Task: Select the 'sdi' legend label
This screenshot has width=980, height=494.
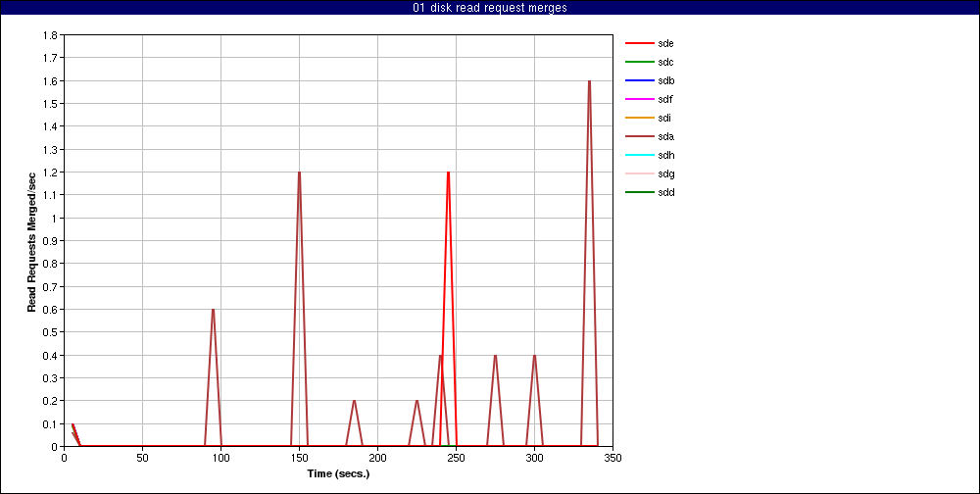Action: point(664,119)
